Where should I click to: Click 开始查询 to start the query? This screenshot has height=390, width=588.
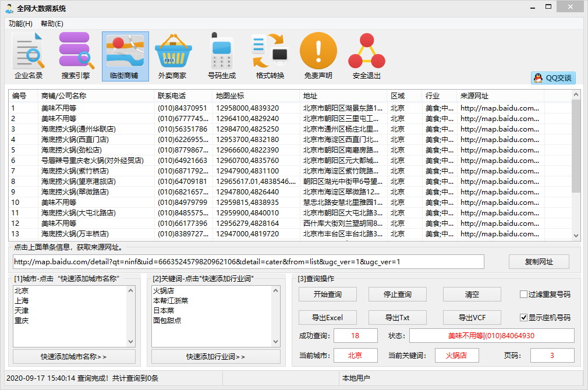pyautogui.click(x=327, y=294)
